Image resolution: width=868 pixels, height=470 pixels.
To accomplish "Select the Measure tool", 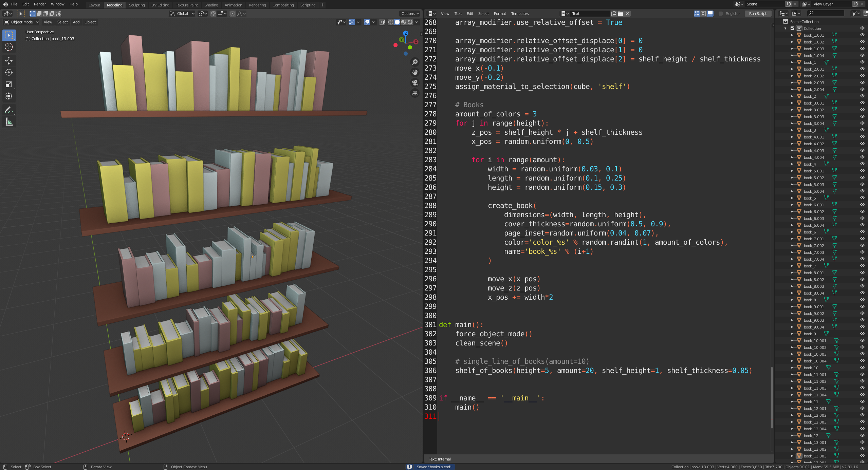I will click(9, 122).
